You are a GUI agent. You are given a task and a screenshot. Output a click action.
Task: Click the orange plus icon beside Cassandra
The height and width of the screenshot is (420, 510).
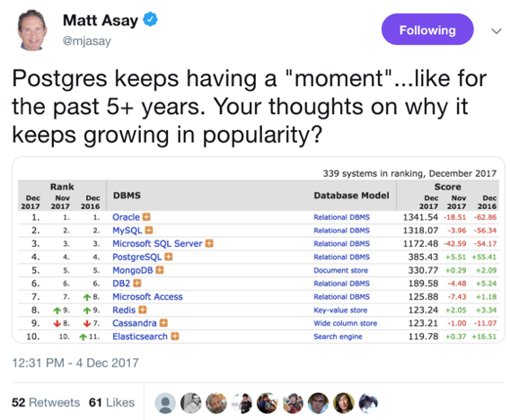[163, 323]
